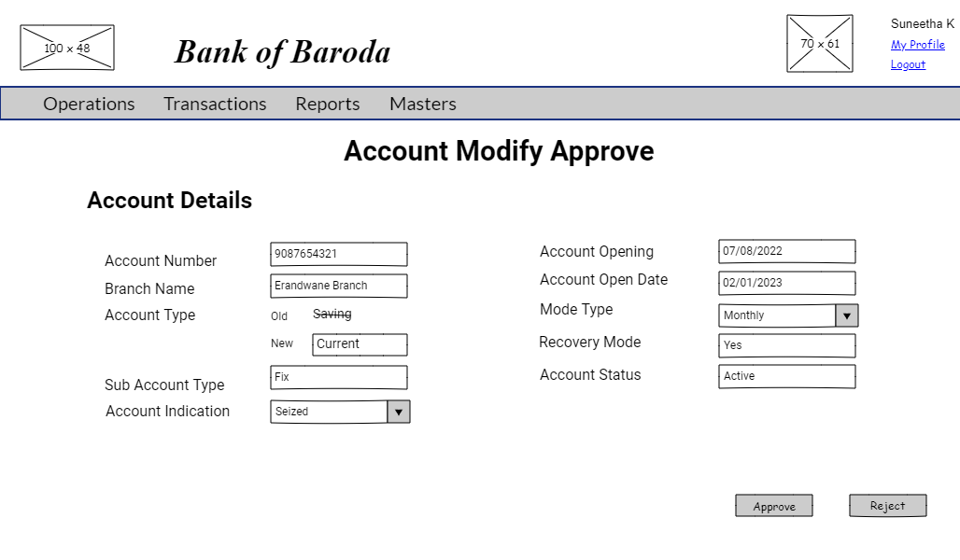Open the My Profile link
960x560 pixels.
(917, 45)
